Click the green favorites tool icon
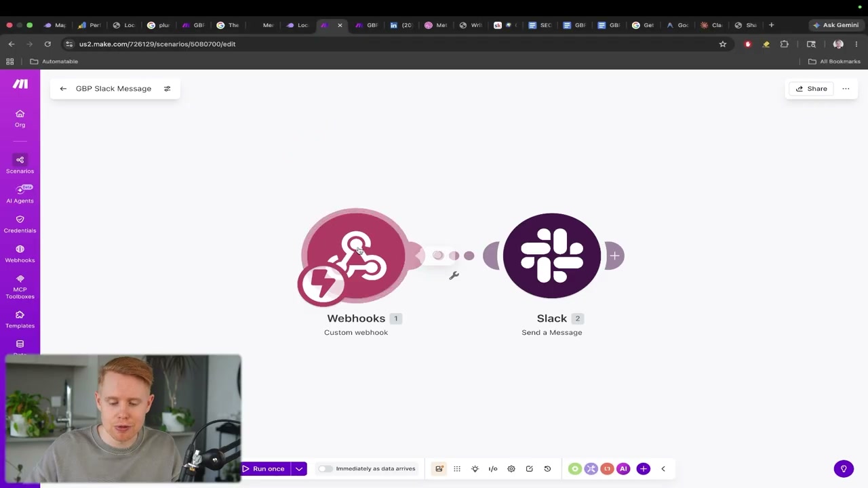Screen dimensions: 868x488 pyautogui.click(x=575, y=468)
